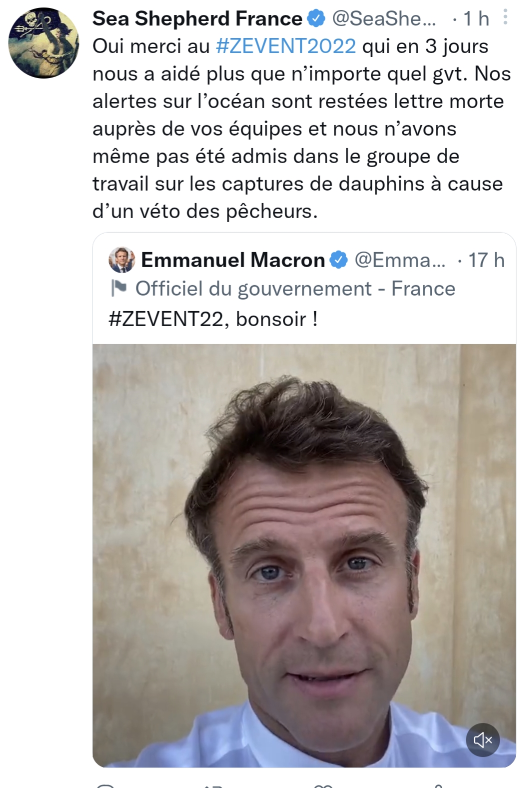Click the "1 h" tweet timestamp
The width and height of the screenshot is (532, 788).
pos(475,19)
